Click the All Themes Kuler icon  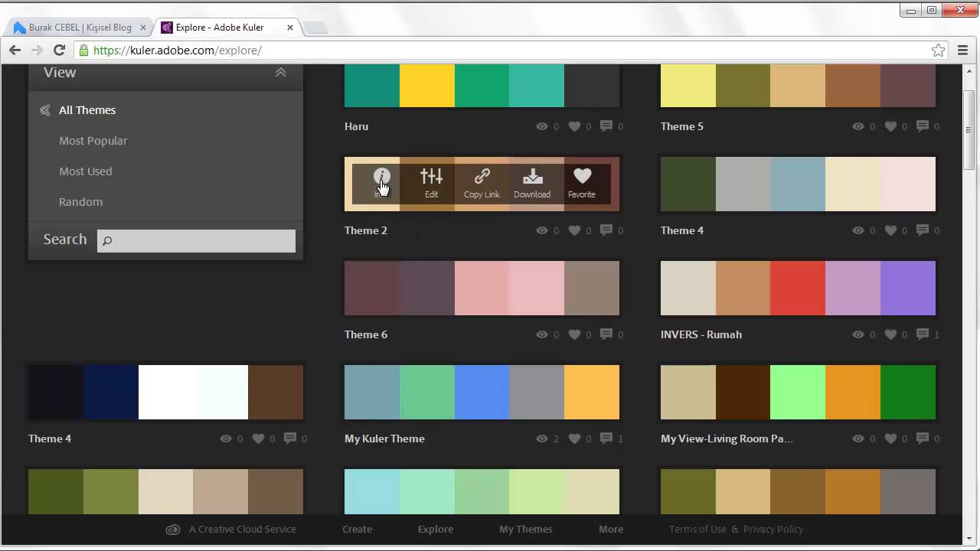[x=45, y=110]
